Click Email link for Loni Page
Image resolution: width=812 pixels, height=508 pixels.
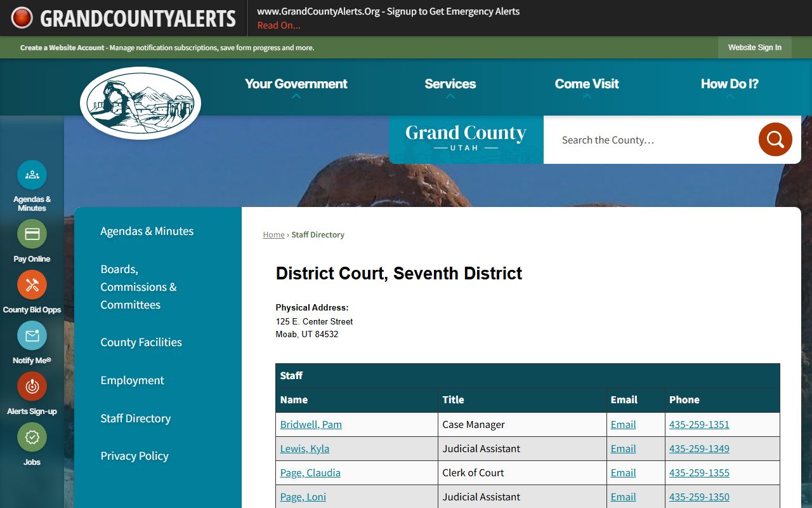point(623,497)
